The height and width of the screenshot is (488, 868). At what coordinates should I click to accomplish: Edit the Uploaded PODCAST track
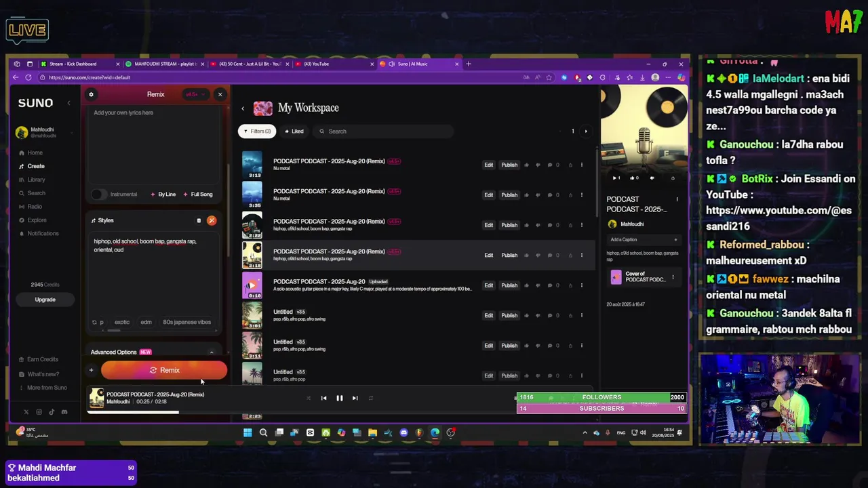coord(488,285)
